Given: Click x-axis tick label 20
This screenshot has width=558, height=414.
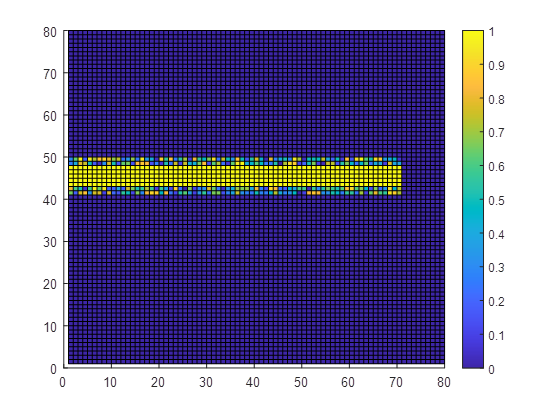Looking at the screenshot, I should tap(158, 382).
